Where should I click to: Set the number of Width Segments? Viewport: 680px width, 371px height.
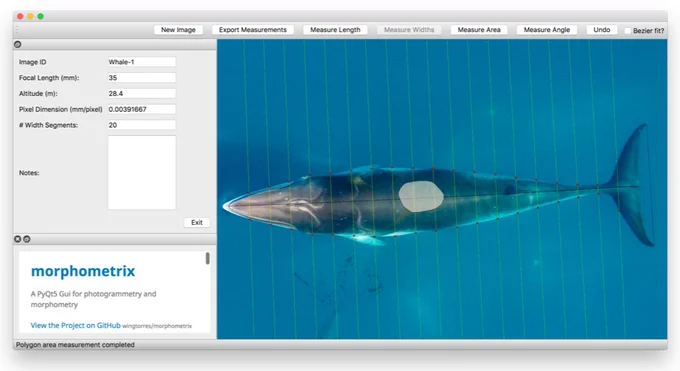click(142, 125)
